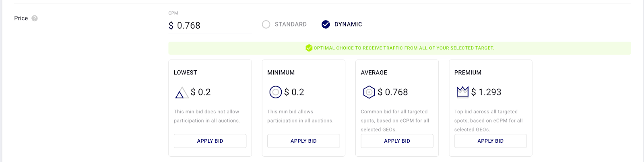Apply the Minimum bid
The height and width of the screenshot is (162, 644).
tap(303, 141)
